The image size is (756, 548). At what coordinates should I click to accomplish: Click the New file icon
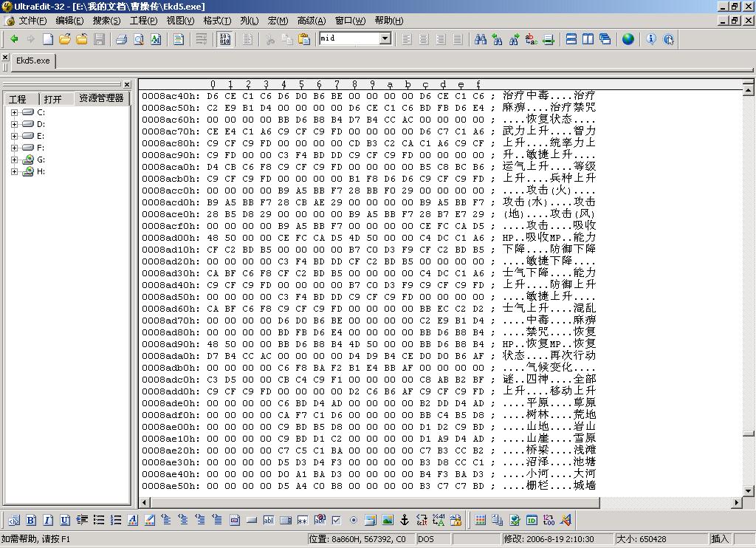[48, 39]
